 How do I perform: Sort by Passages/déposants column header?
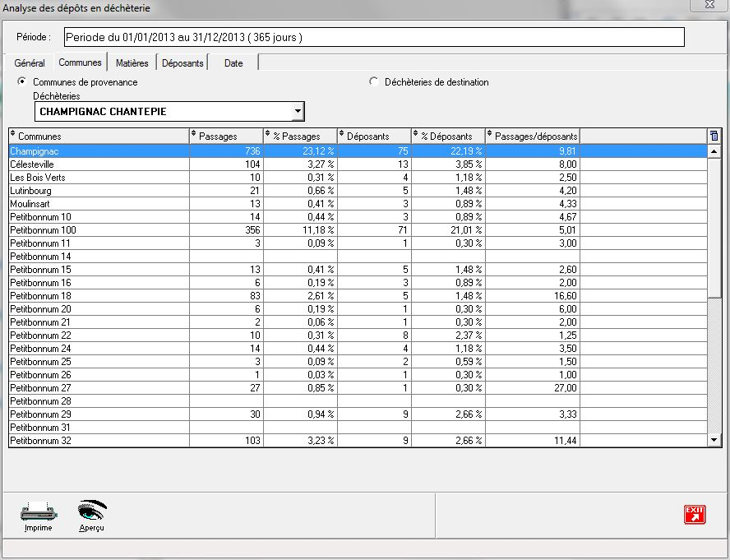533,136
